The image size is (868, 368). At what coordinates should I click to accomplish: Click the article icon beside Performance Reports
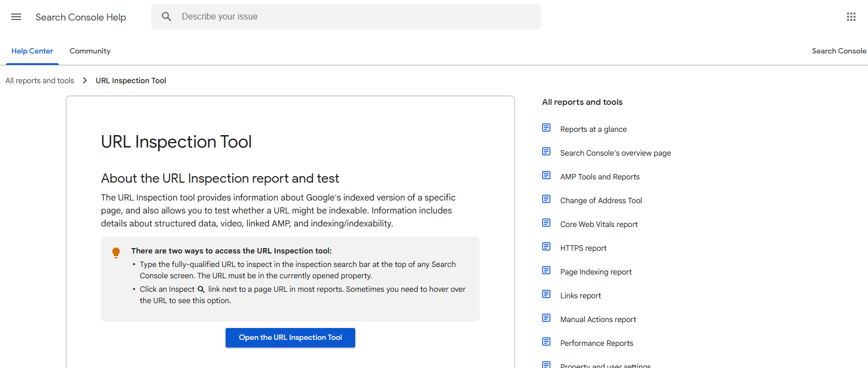click(546, 342)
